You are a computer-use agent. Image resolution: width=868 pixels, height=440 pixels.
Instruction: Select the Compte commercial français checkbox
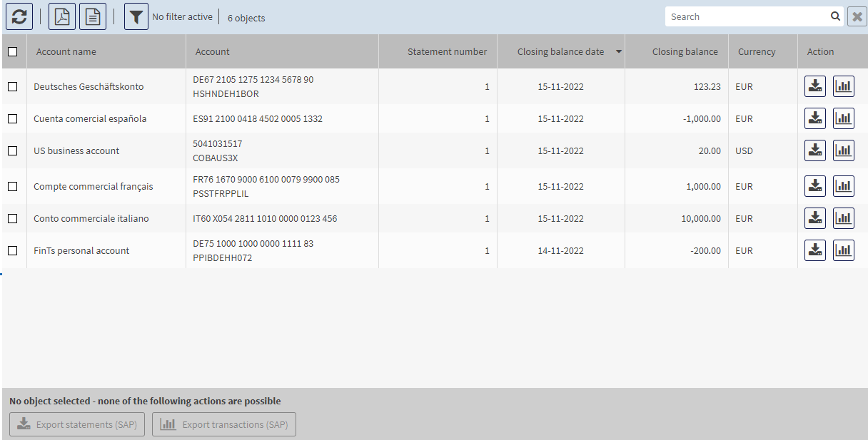(12, 186)
